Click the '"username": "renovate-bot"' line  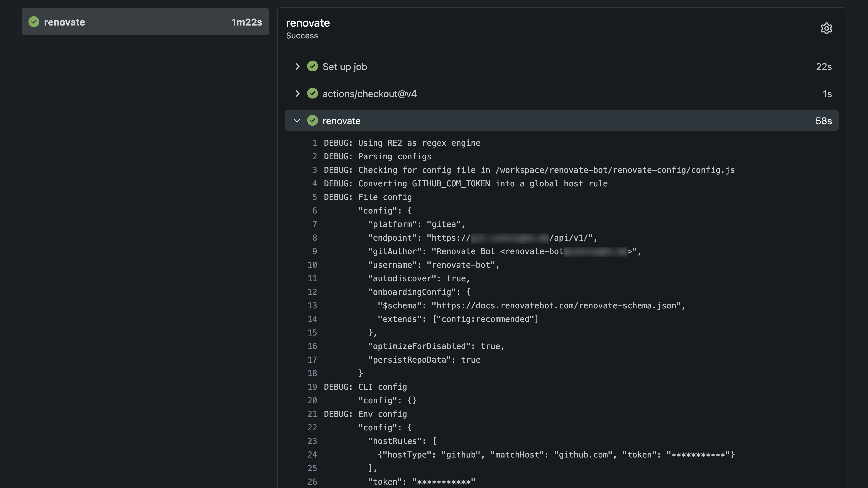pyautogui.click(x=434, y=265)
